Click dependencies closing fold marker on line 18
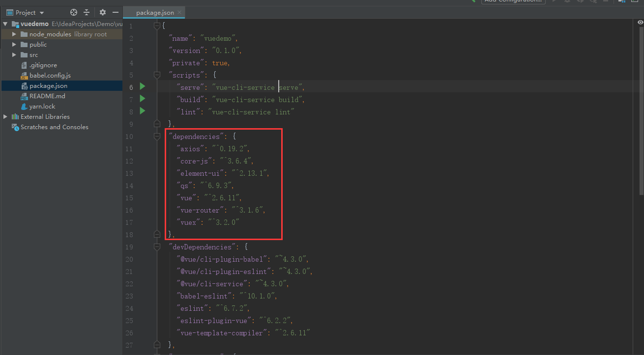Image resolution: width=644 pixels, height=355 pixels. [157, 234]
